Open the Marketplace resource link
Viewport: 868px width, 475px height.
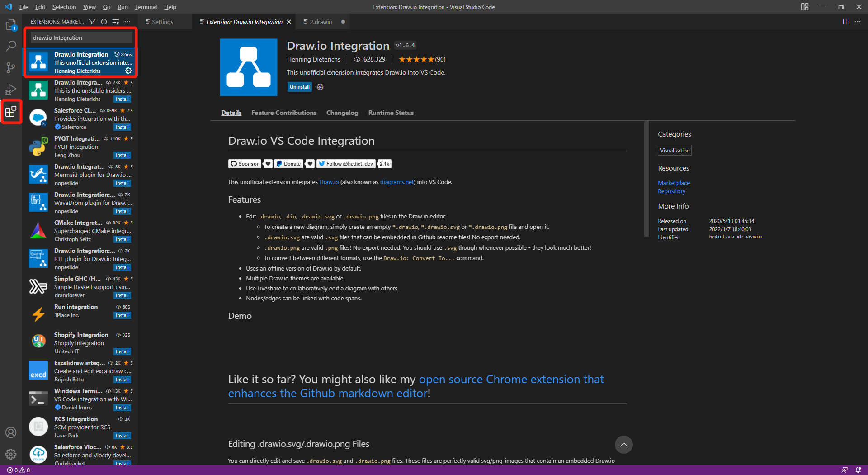[673, 183]
